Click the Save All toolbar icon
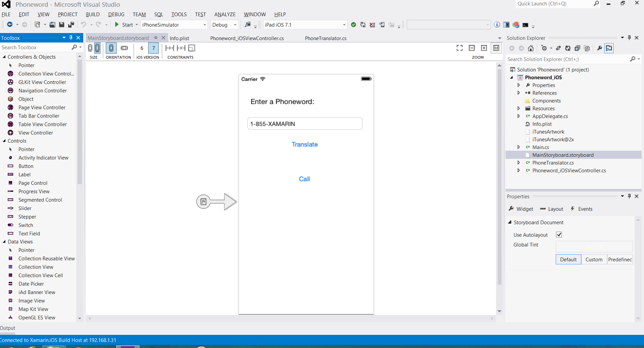The width and height of the screenshot is (644, 348). [x=71, y=25]
